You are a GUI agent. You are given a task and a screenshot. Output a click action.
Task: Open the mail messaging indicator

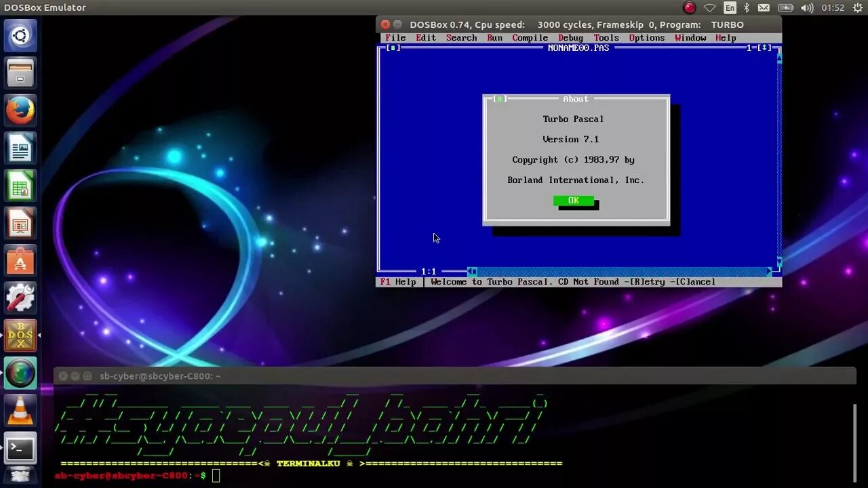point(764,8)
